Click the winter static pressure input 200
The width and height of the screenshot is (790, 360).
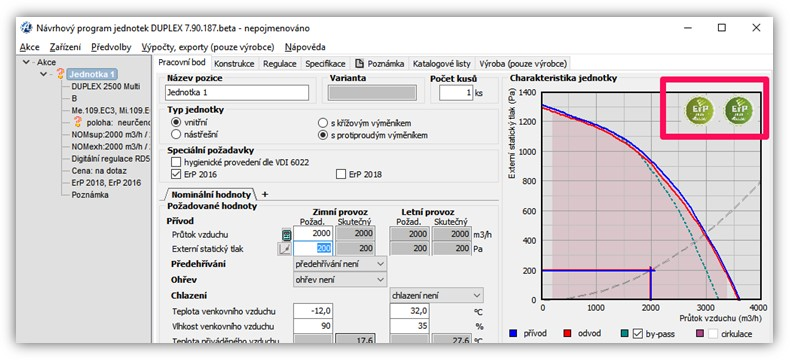(313, 248)
